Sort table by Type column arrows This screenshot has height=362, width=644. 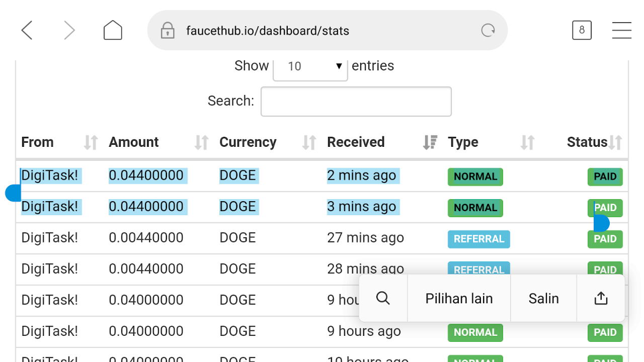click(527, 143)
